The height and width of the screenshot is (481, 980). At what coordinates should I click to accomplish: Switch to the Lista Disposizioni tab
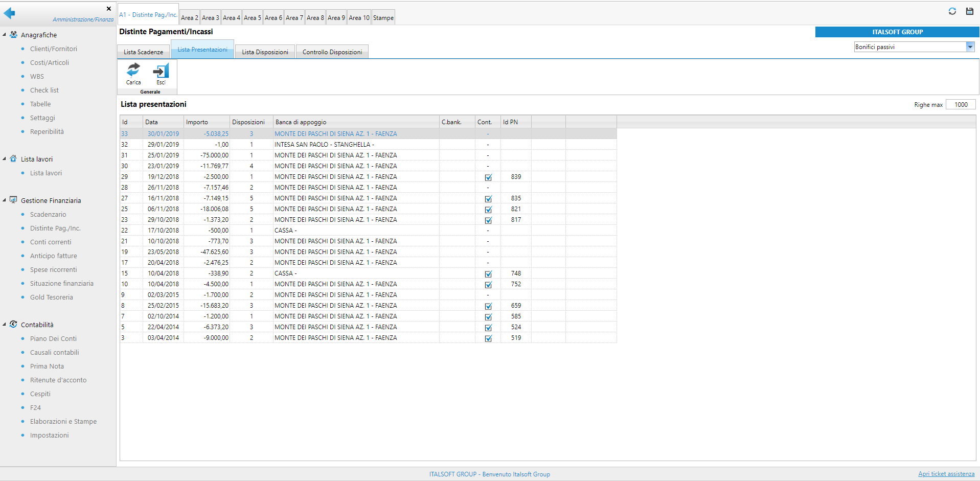(x=265, y=52)
